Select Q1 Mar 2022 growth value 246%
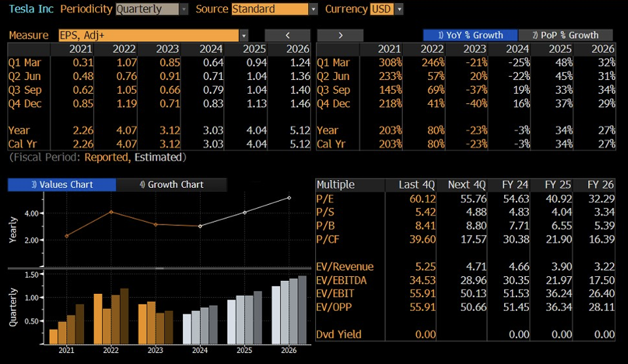Viewport: 628px width, 364px height. coord(433,63)
